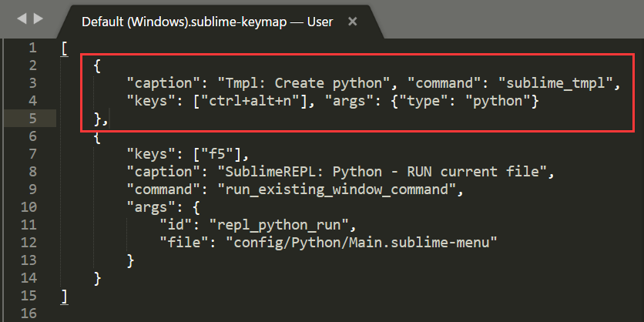Image resolution: width=644 pixels, height=322 pixels.
Task: Click the "command" key on line 9
Action: [163, 190]
